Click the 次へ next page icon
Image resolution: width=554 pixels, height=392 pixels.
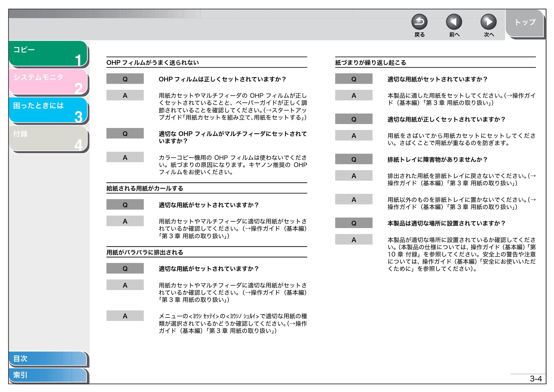point(489,22)
